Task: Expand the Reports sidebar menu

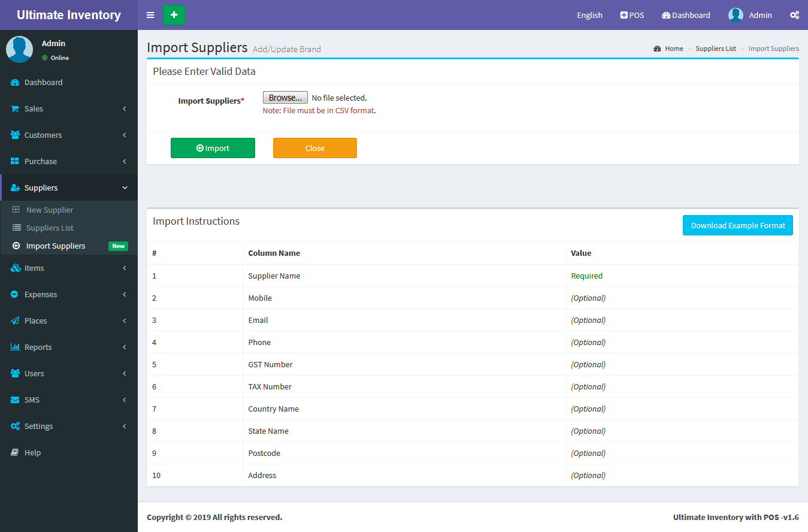Action: pyautogui.click(x=68, y=347)
